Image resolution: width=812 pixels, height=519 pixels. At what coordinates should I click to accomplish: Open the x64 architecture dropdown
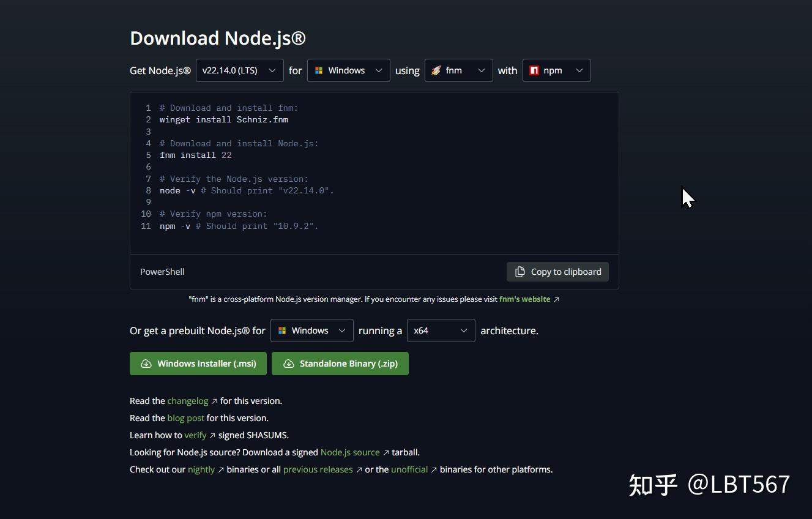[x=441, y=330]
